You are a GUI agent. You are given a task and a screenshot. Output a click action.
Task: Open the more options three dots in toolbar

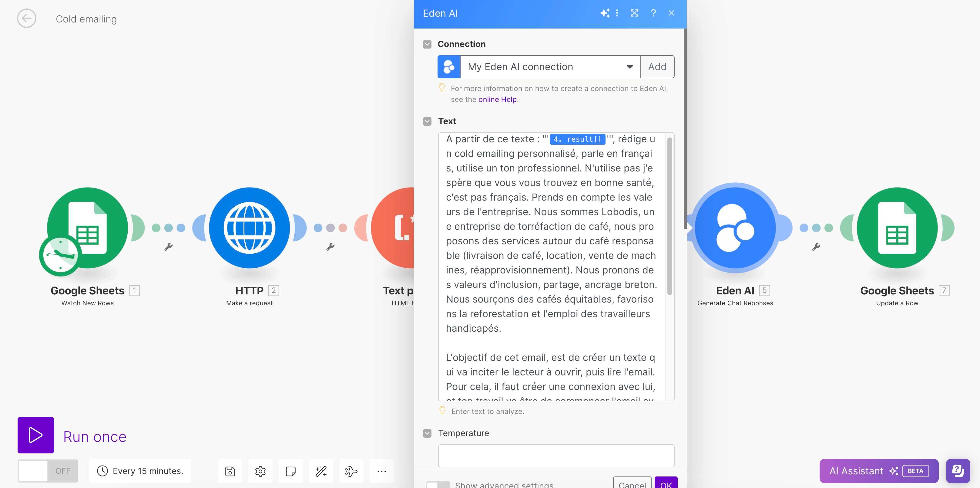pyautogui.click(x=381, y=471)
